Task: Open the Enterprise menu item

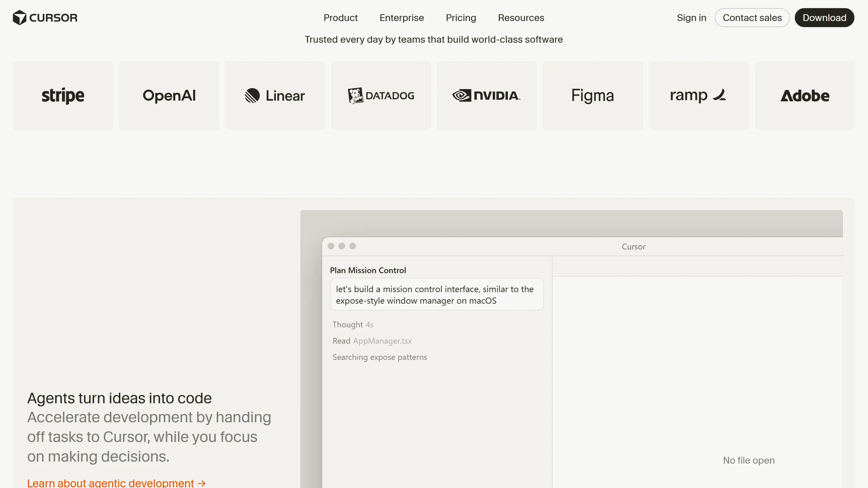Action: tap(401, 18)
